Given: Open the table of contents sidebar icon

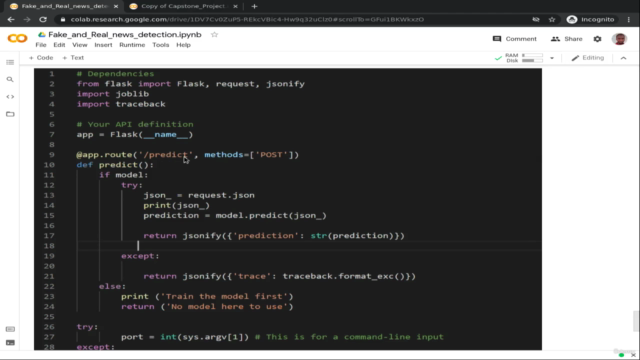Looking at the screenshot, I should (10, 62).
